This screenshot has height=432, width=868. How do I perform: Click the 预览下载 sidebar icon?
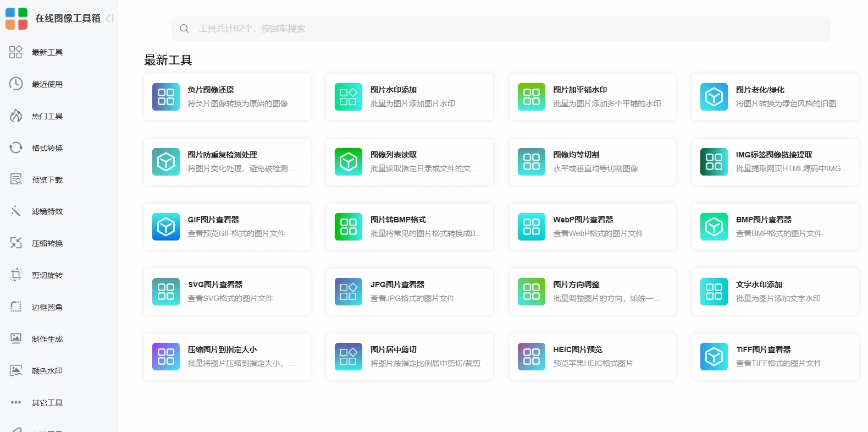pos(16,179)
